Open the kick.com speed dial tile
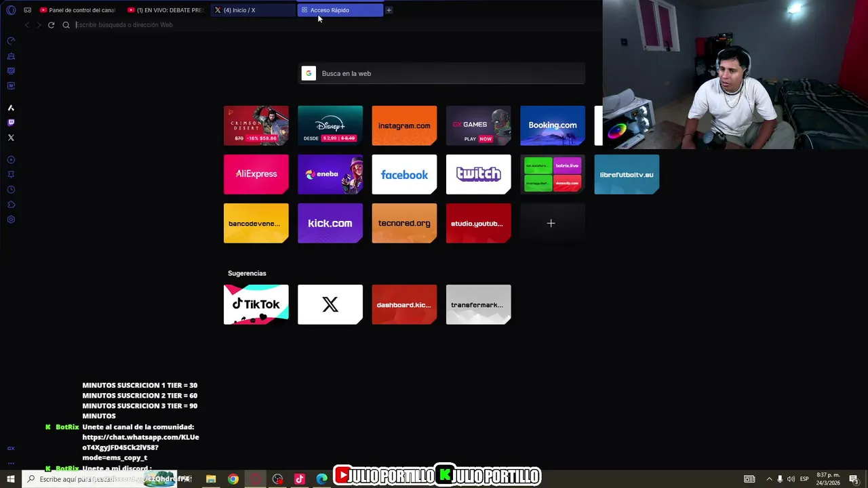Screen dimensions: 868x488 point(330,223)
